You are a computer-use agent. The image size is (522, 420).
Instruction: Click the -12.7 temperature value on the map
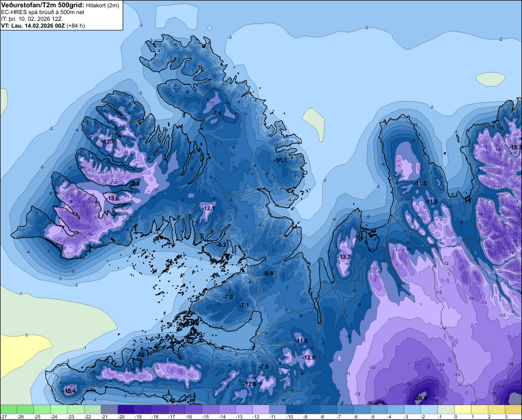(x=108, y=141)
